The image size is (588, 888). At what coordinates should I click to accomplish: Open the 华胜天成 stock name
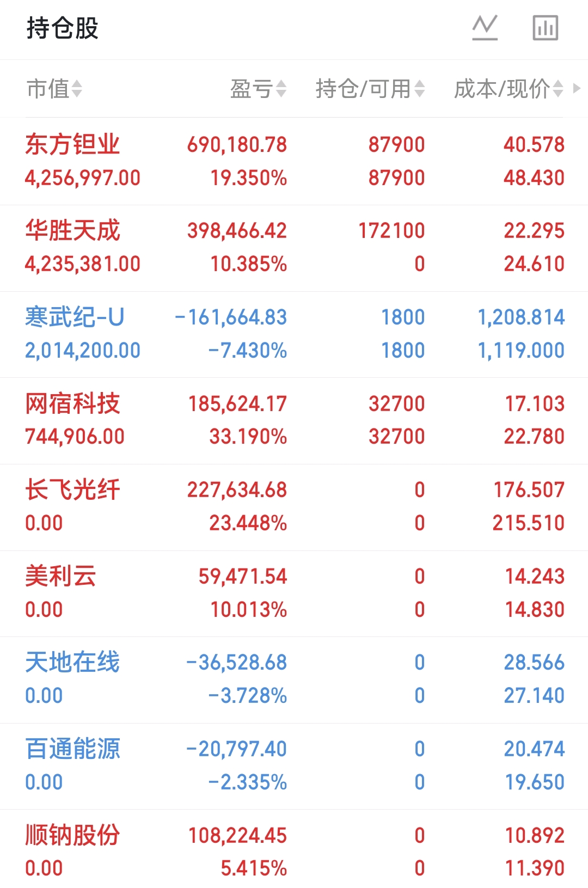[72, 230]
